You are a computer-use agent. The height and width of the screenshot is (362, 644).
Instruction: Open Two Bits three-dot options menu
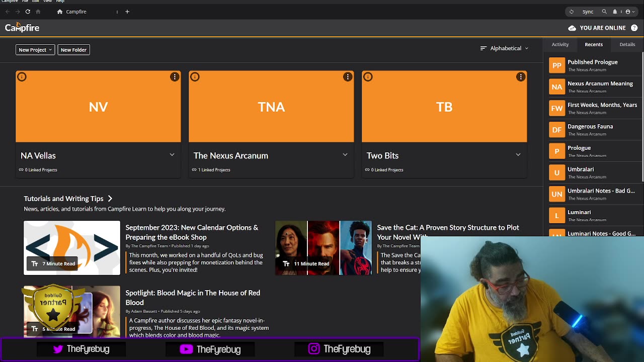(x=521, y=76)
